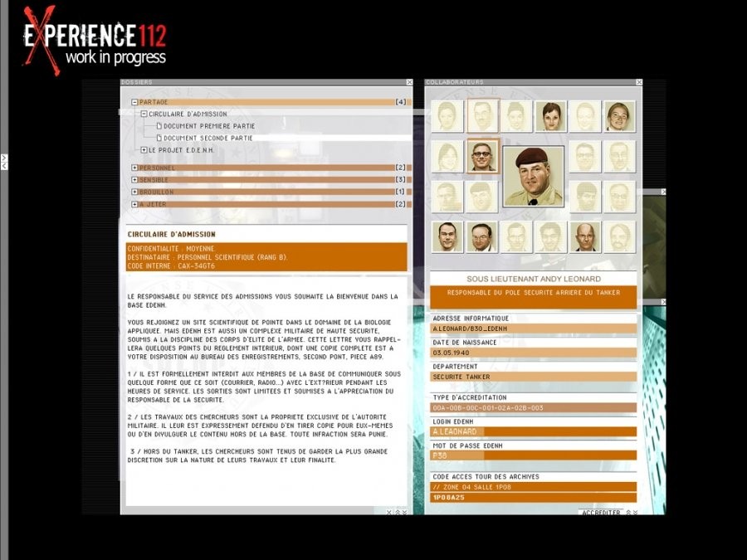Expand the SENSIBLE folder
This screenshot has width=747, height=560.
pos(134,180)
